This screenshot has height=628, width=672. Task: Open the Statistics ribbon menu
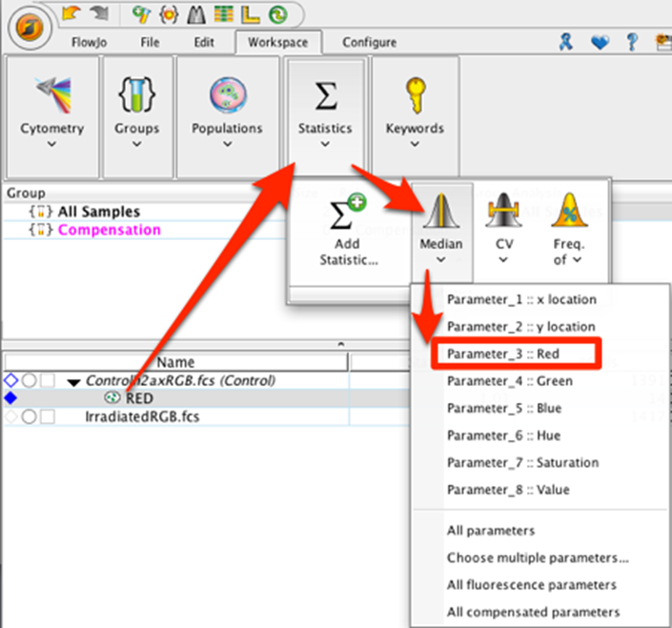pos(325,116)
